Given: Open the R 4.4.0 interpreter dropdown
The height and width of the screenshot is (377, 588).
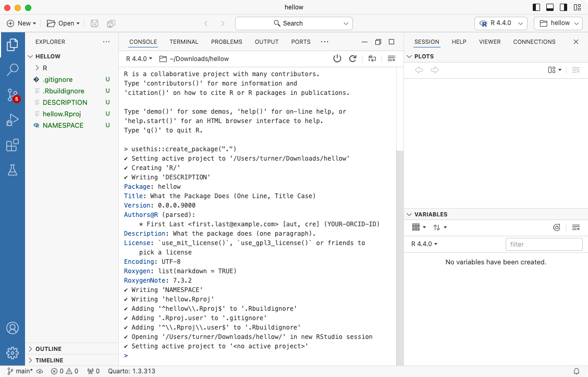Looking at the screenshot, I should 500,23.
